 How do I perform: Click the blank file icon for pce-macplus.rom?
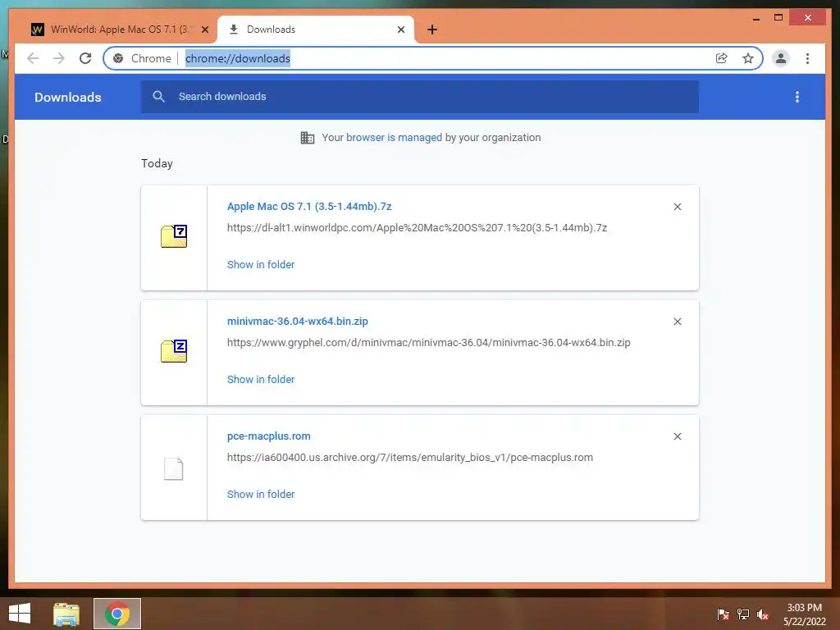[174, 468]
